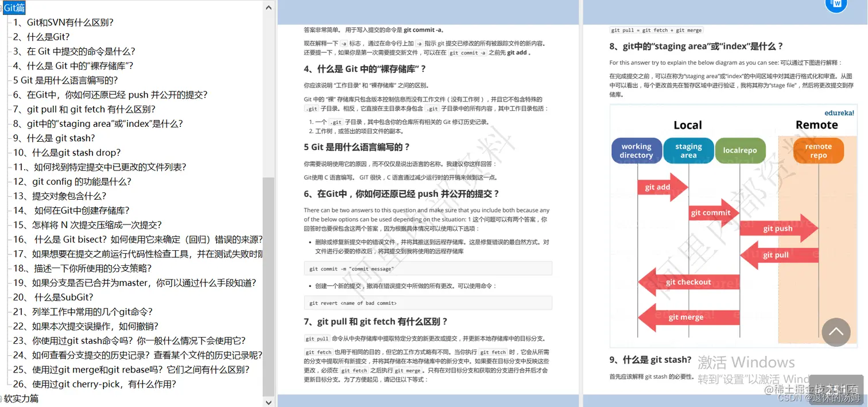The image size is (868, 407).
Task: Click the Remote label in diagram
Action: (x=817, y=125)
